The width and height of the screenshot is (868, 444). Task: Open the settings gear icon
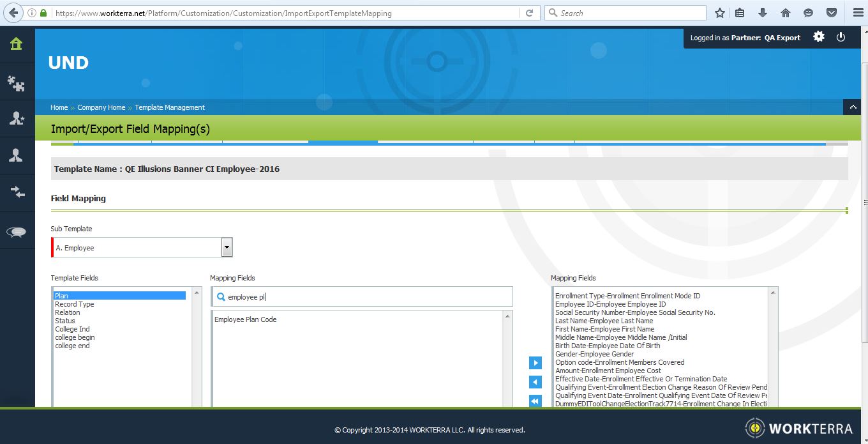(x=819, y=37)
